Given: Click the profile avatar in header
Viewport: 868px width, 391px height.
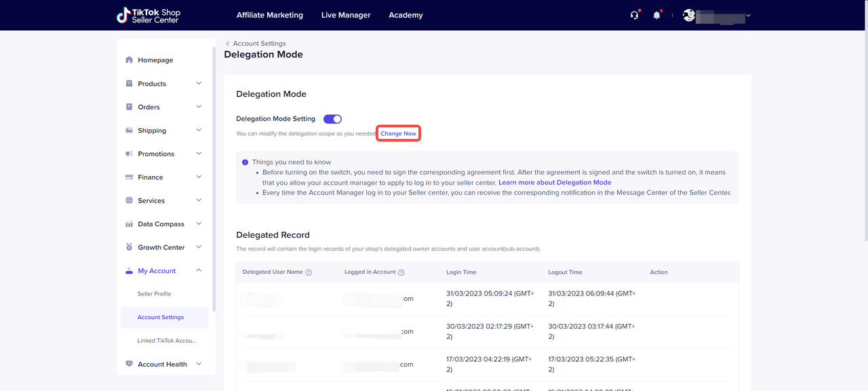Looking at the screenshot, I should (689, 15).
